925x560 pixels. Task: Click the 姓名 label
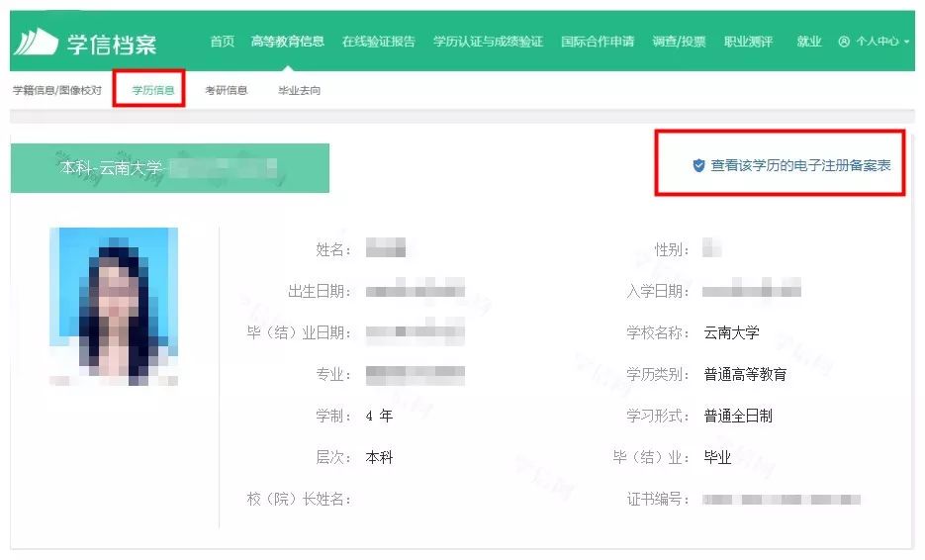334,249
